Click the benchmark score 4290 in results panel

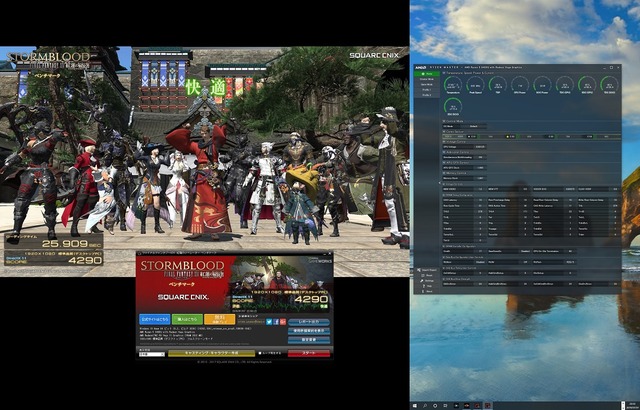tap(311, 299)
